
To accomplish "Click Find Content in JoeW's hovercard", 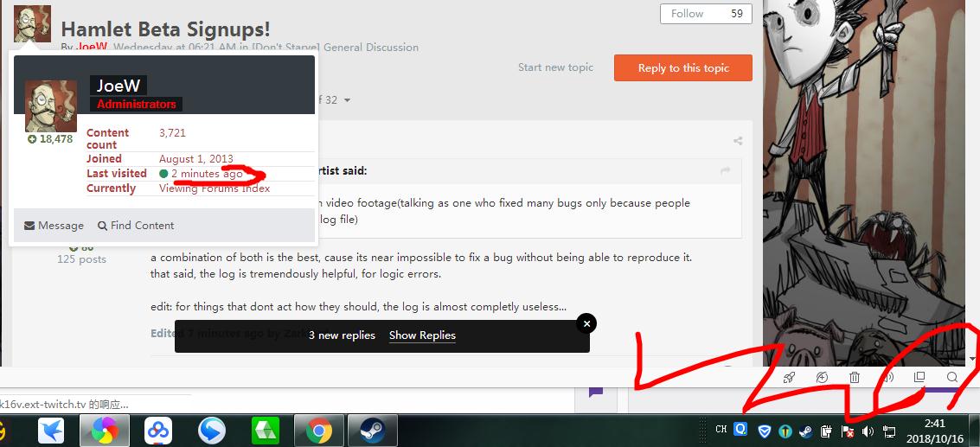I will 136,226.
